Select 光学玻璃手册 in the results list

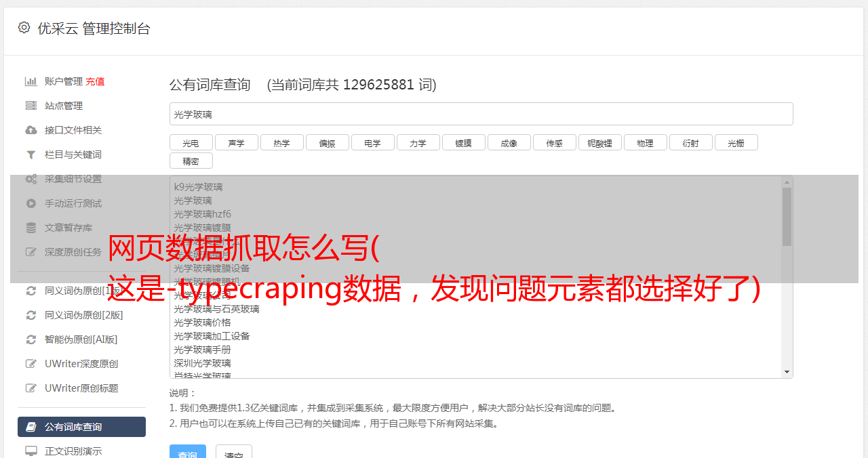point(202,350)
